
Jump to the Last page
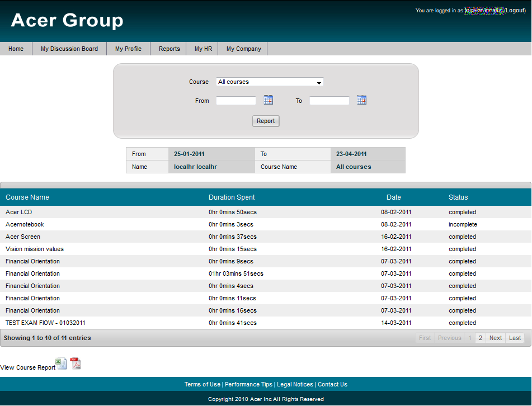(x=515, y=338)
